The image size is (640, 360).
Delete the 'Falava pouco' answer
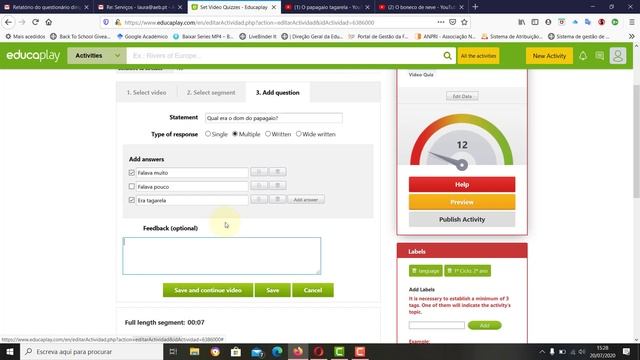[x=278, y=186]
